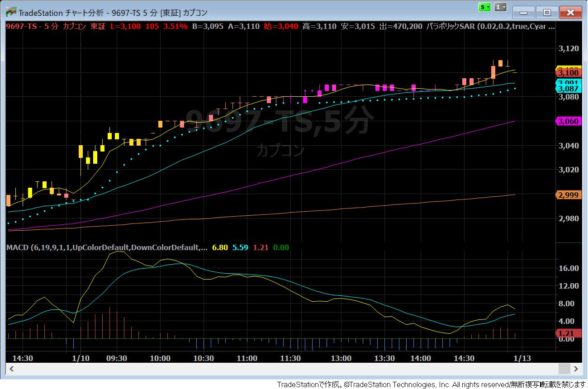The height and width of the screenshot is (389, 588).
Task: Click the green 0.00 value beside MACD label
Action: 281,247
